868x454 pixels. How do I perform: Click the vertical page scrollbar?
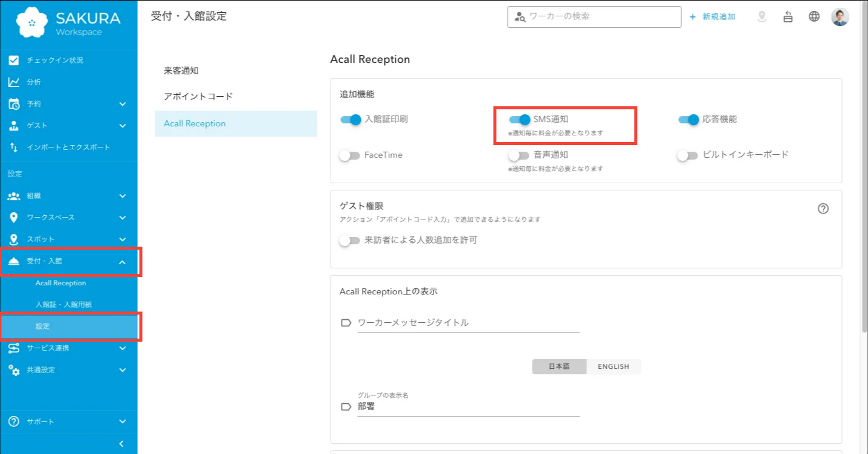[x=863, y=181]
